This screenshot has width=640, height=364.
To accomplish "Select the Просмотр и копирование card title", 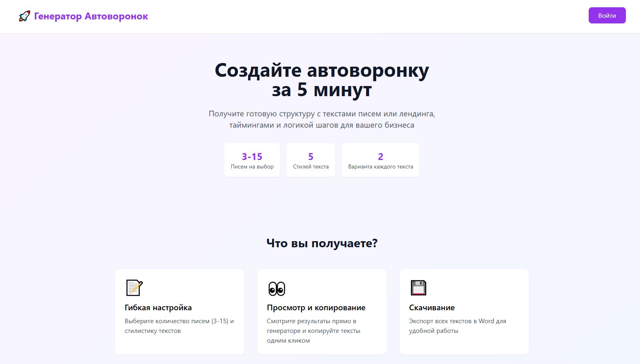I will tap(316, 307).
